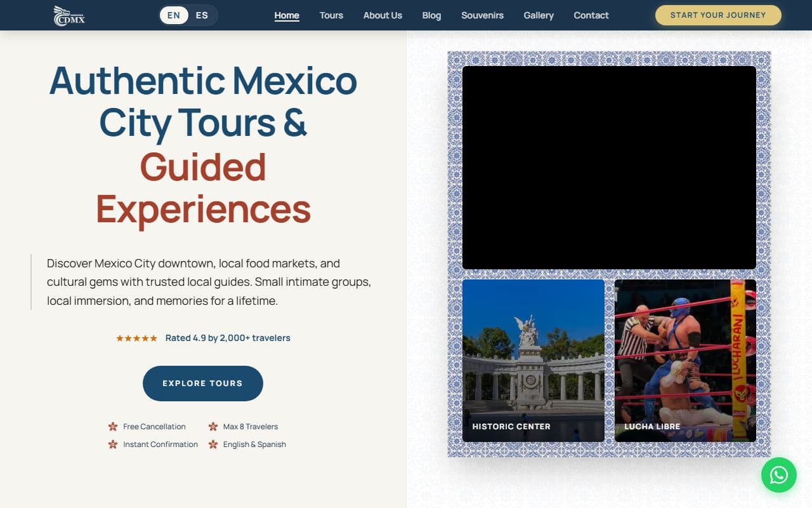Click flower icon beside English & Spanish
812x508 pixels.
coord(213,444)
